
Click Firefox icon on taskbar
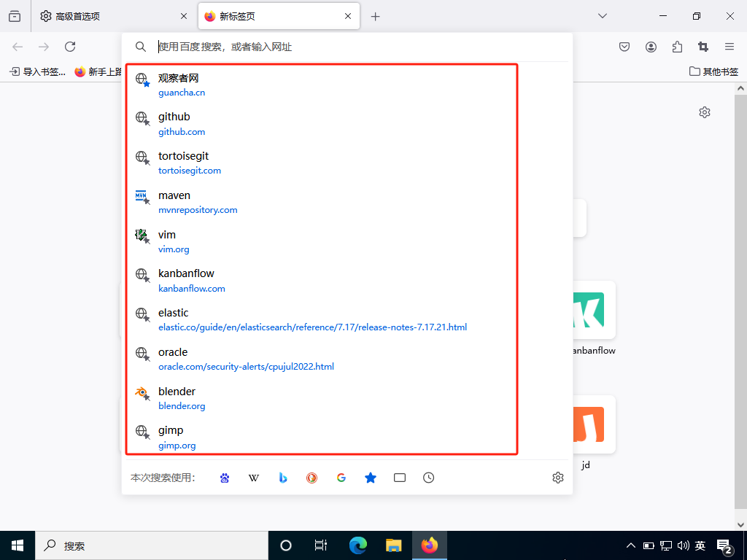point(430,545)
